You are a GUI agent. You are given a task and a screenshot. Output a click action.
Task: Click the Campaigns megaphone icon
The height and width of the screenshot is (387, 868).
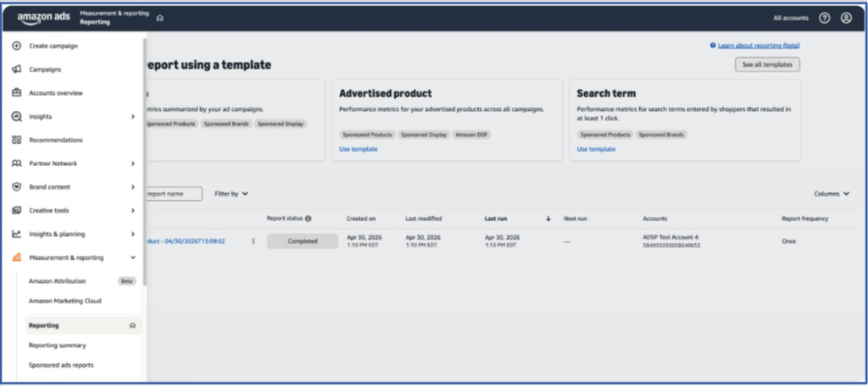point(17,69)
